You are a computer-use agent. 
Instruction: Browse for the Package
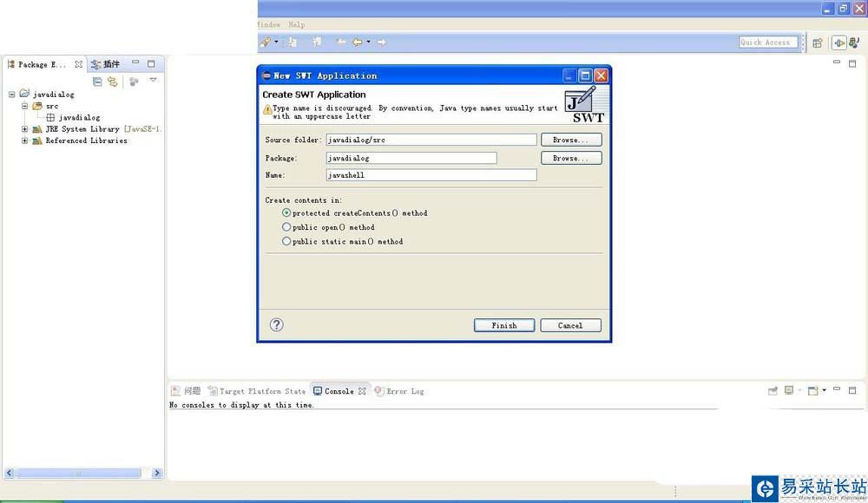571,158
